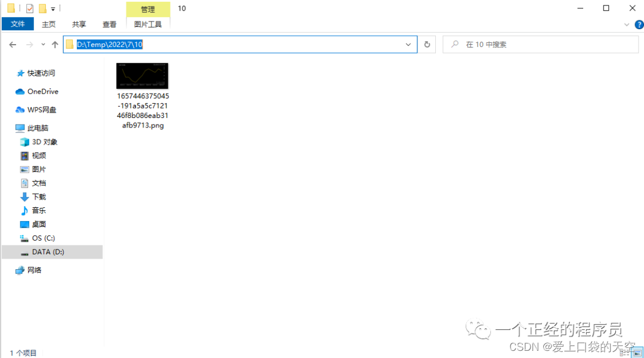Image resolution: width=644 pixels, height=358 pixels.
Task: Open the 文件 menu
Action: click(x=17, y=24)
